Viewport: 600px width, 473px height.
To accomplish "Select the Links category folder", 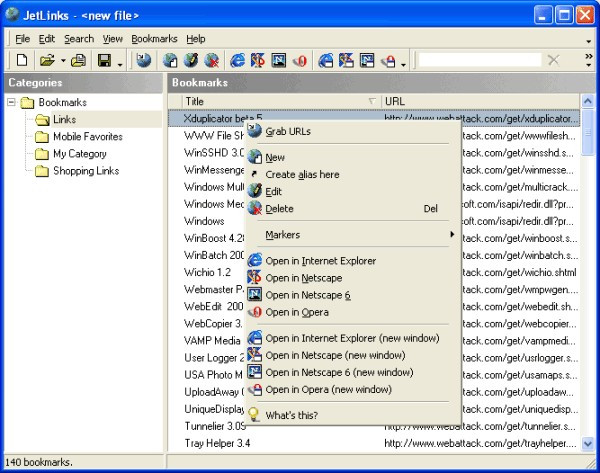I will tap(64, 119).
